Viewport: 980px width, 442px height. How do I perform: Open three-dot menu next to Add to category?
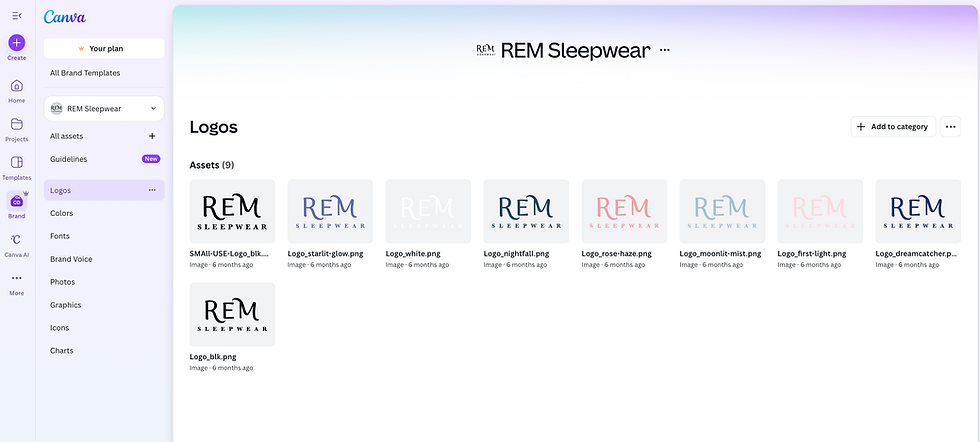(x=951, y=127)
